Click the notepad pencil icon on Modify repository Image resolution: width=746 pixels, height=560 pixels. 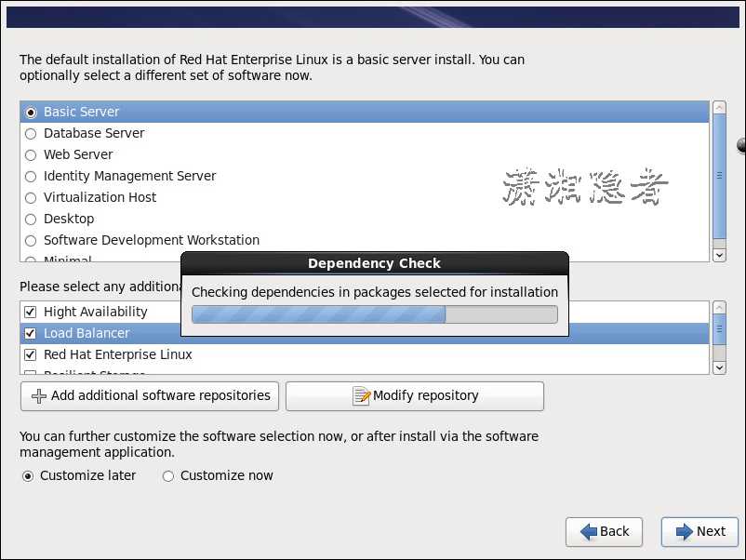(x=361, y=396)
